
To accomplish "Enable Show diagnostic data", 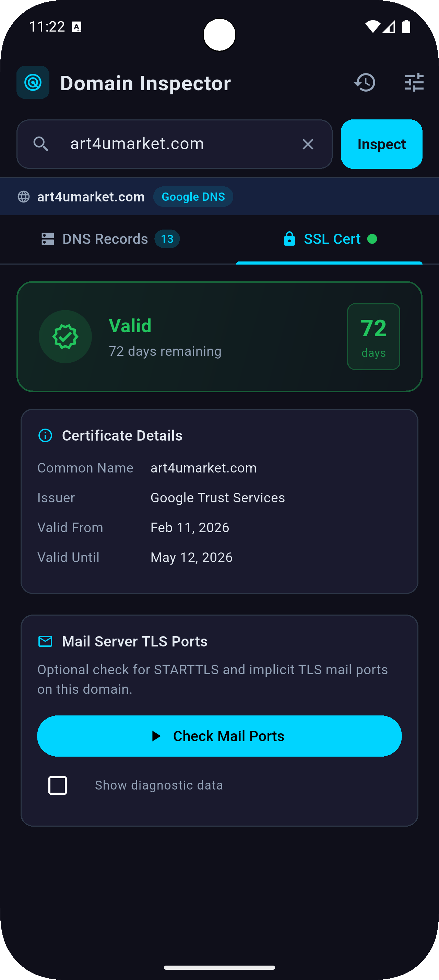I will tap(57, 785).
